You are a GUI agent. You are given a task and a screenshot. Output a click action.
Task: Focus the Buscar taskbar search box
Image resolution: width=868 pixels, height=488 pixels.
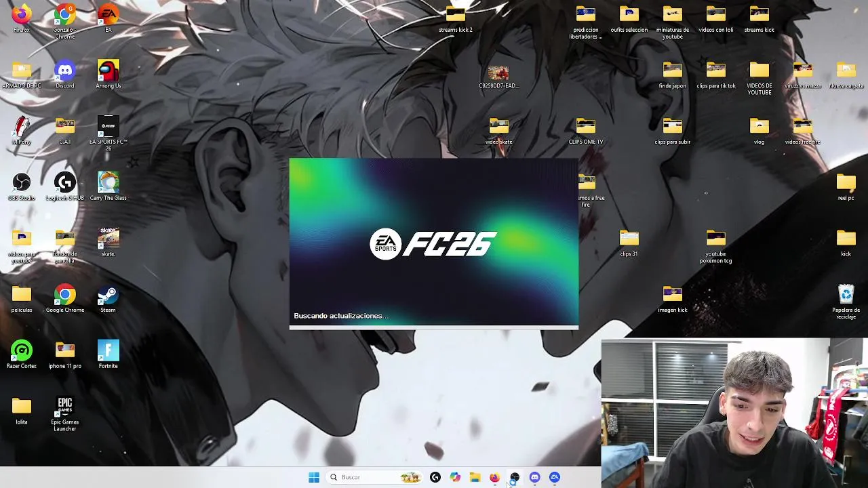click(375, 477)
